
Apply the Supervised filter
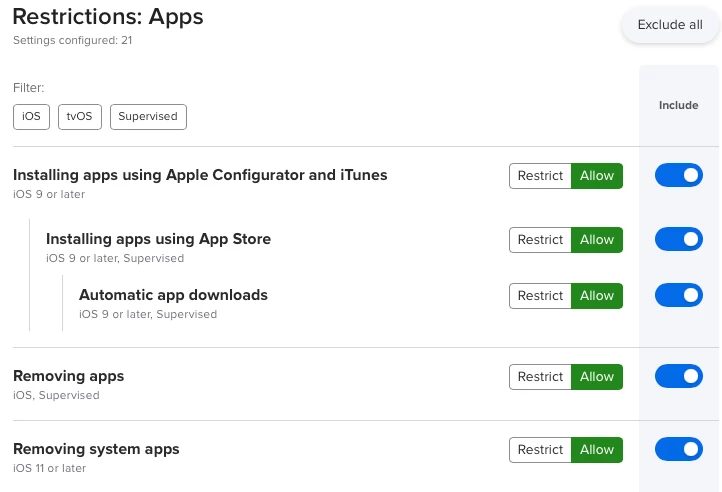click(x=148, y=117)
